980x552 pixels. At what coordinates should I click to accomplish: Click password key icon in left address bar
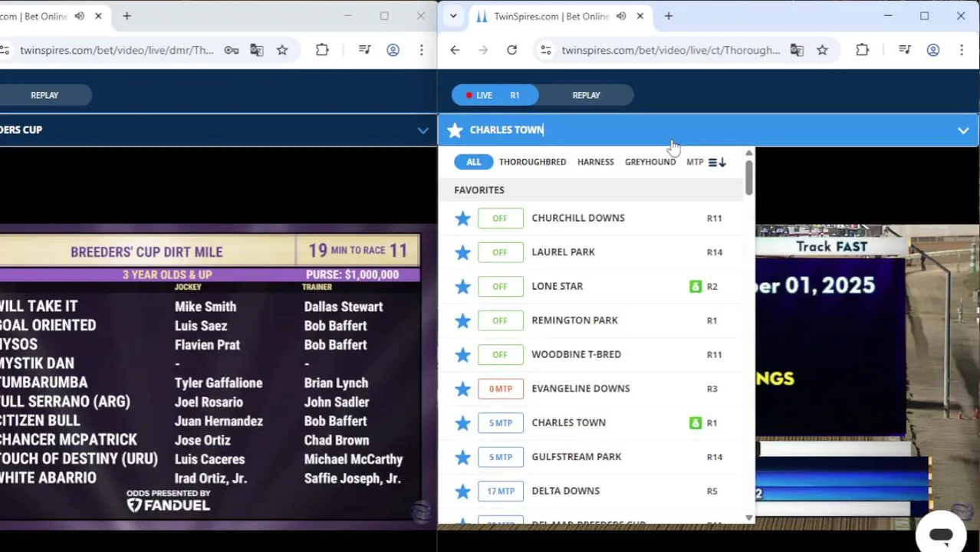231,51
